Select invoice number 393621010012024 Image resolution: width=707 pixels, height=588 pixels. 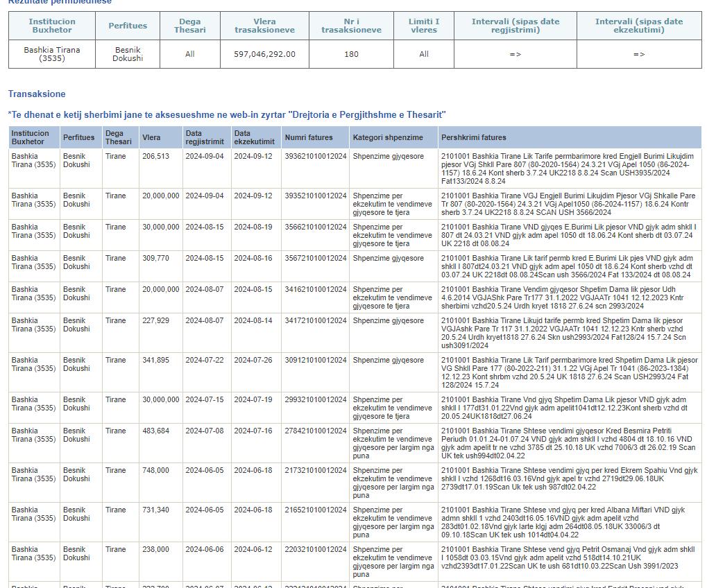pyautogui.click(x=316, y=157)
